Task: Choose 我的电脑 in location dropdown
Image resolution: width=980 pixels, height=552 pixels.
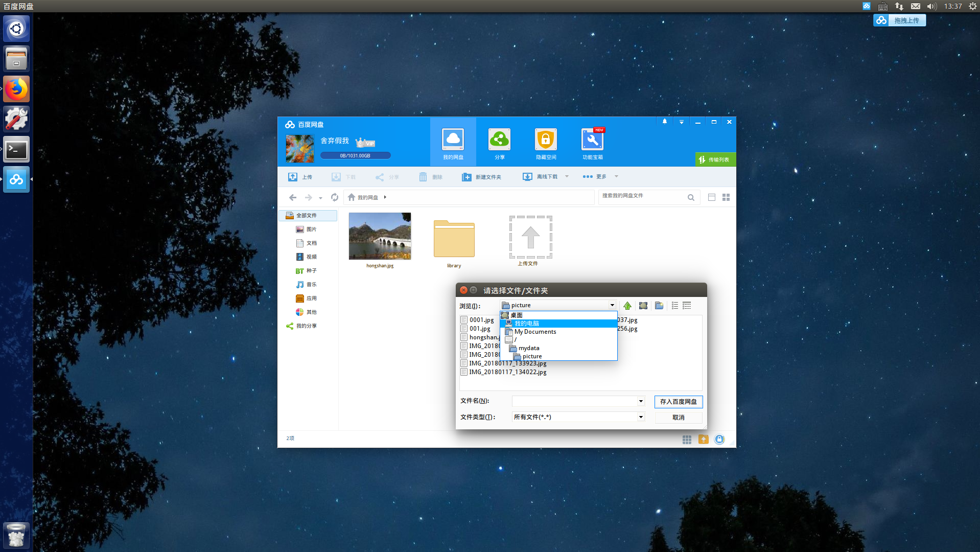Action: click(558, 324)
